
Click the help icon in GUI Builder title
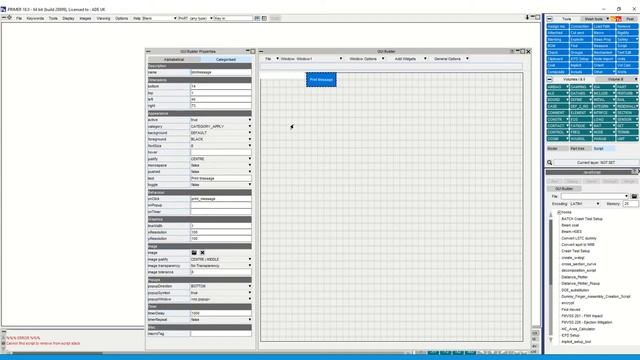[x=512, y=51]
